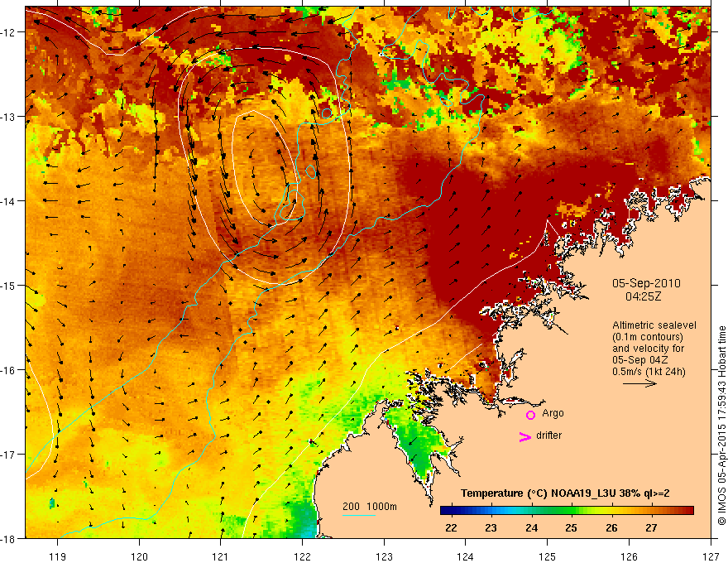Click the latitude axis label '-18'
Image resolution: width=728 pixels, height=563 pixels.
click(x=9, y=539)
